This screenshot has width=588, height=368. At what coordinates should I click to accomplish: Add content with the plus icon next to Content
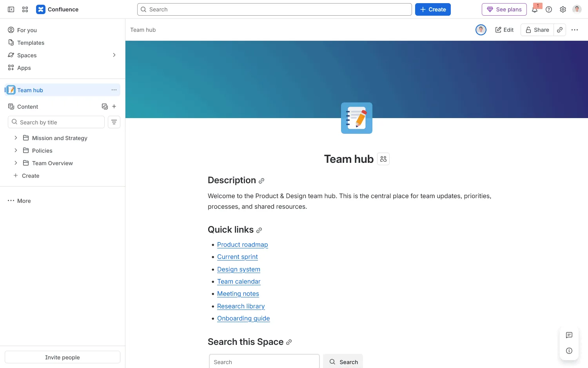point(114,106)
